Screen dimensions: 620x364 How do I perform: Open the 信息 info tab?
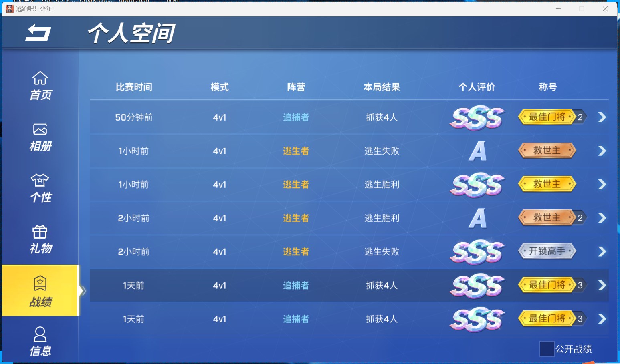click(40, 342)
